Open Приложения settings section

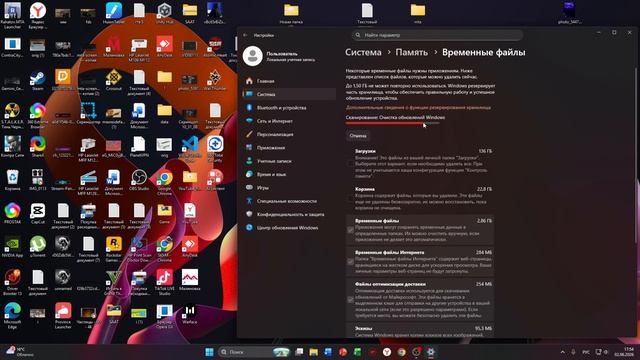click(x=289, y=148)
